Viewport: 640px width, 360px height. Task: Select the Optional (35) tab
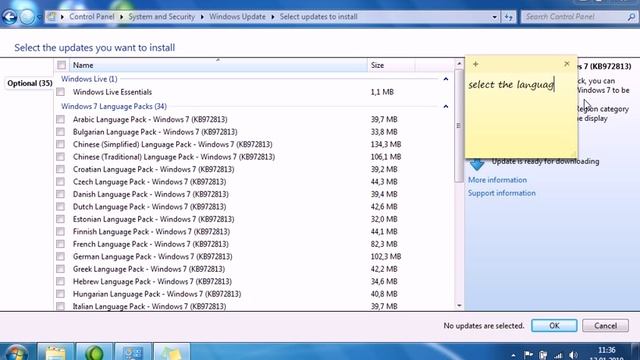[x=29, y=83]
